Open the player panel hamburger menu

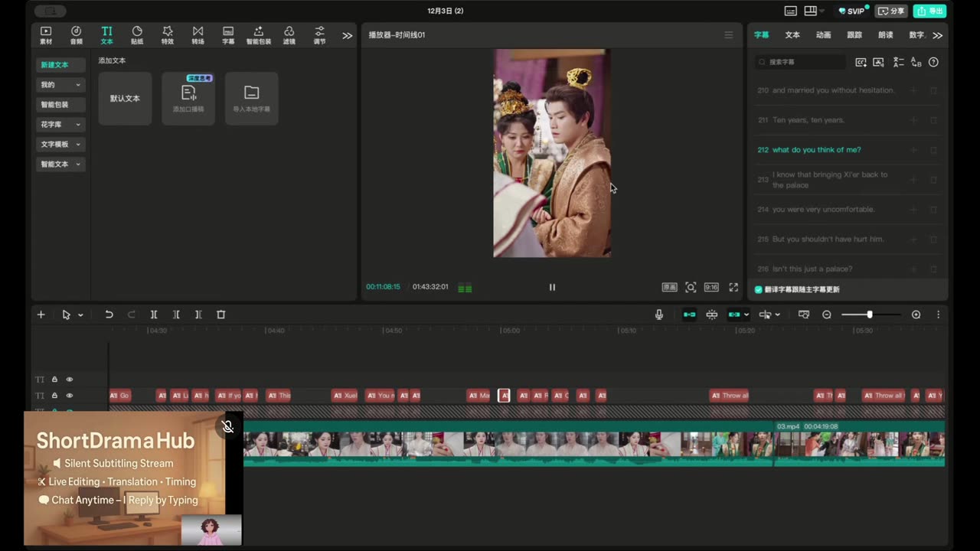pos(729,35)
